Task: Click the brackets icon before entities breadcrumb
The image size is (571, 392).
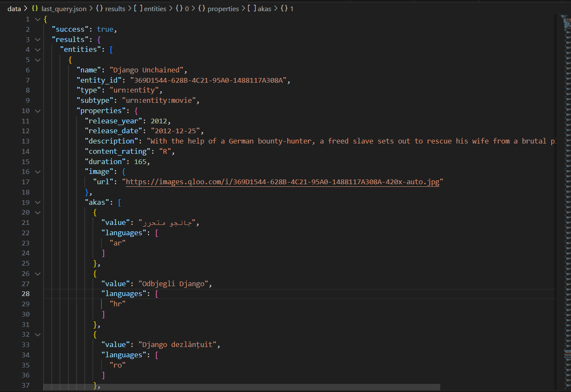Action: [x=138, y=9]
